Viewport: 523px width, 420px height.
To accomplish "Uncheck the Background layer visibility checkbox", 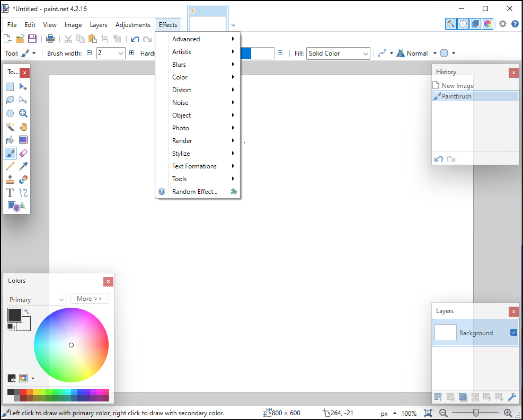I will coord(513,333).
